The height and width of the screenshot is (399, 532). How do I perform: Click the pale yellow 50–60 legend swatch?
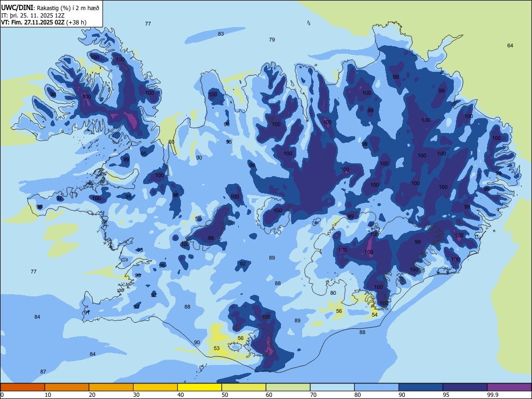244,387
